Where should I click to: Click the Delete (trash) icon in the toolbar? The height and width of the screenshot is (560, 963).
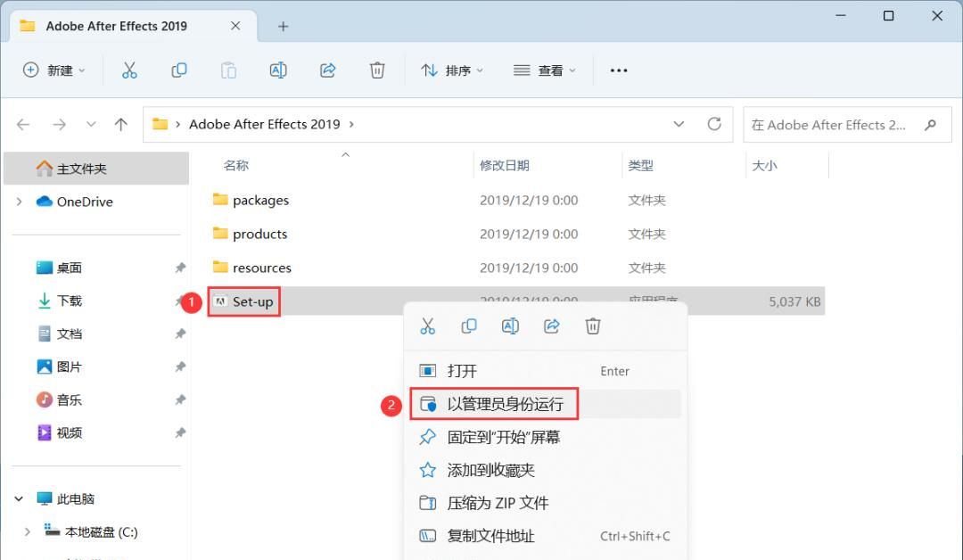coord(377,70)
